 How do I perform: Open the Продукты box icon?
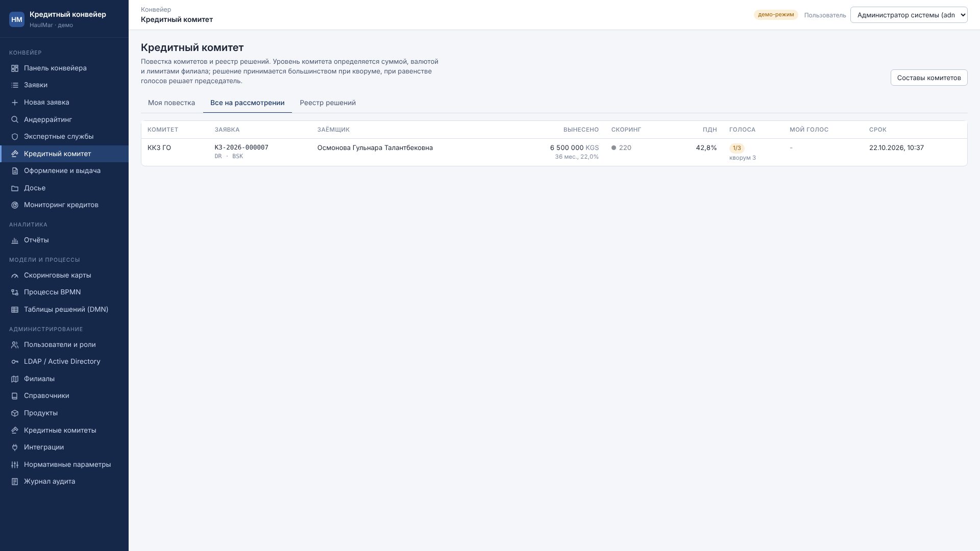click(x=15, y=413)
